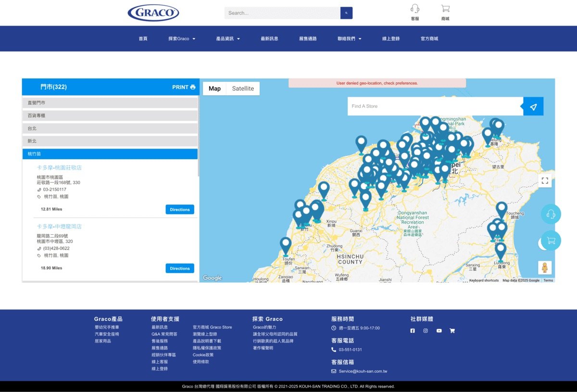This screenshot has width=577, height=392.
Task: Open the footer shopping cart social icon
Action: (x=452, y=330)
